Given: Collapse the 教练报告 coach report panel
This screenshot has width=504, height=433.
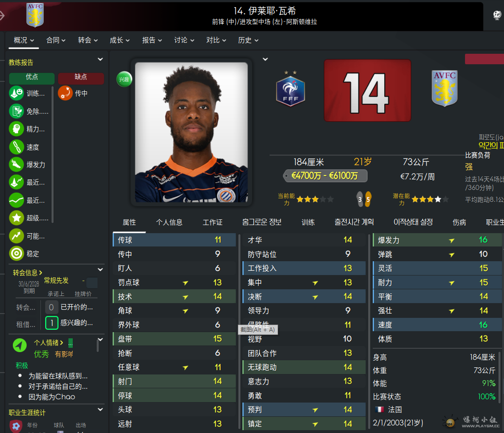Looking at the screenshot, I should point(100,59).
